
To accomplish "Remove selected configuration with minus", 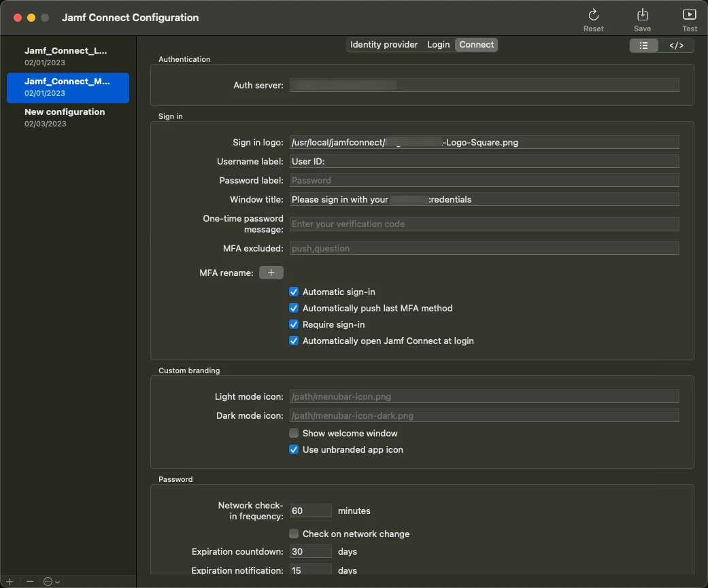I will point(30,581).
